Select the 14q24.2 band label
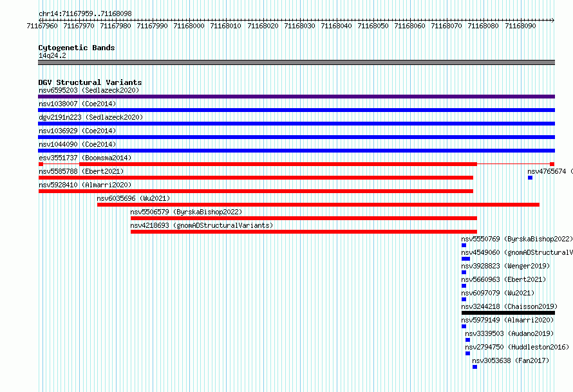Screen dimensions: 573x392 pyautogui.click(x=52, y=55)
